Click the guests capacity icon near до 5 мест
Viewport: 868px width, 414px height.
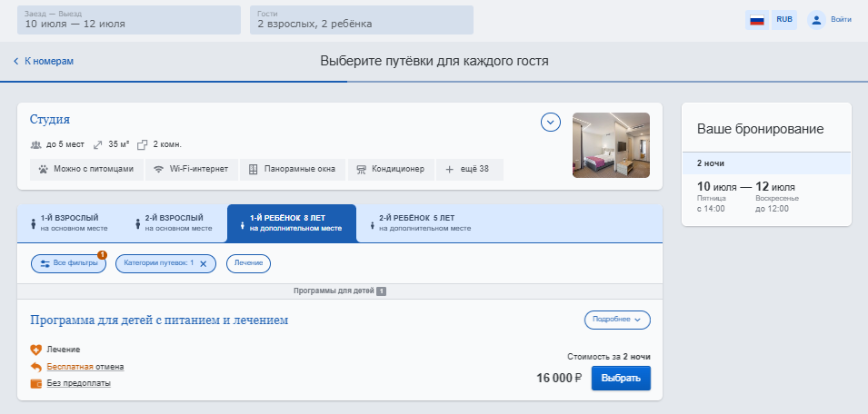36,145
